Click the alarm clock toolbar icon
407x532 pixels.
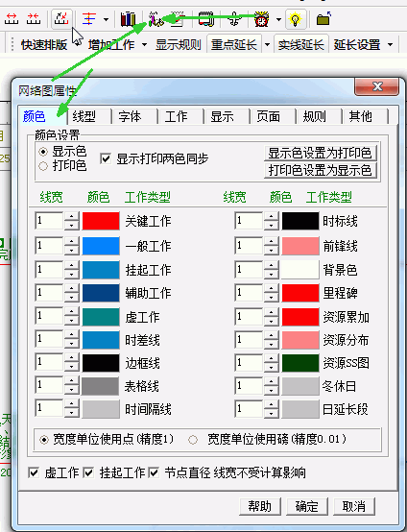[x=261, y=19]
